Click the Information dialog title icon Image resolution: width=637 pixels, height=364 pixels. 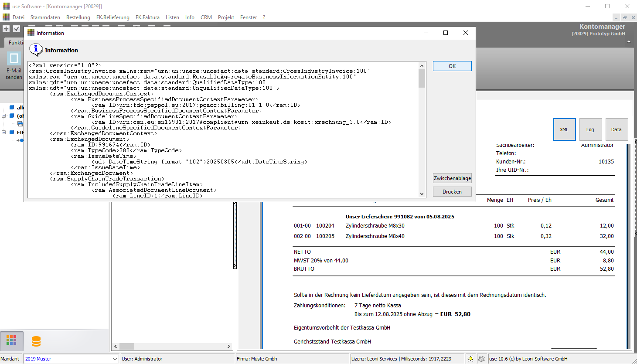[31, 33]
